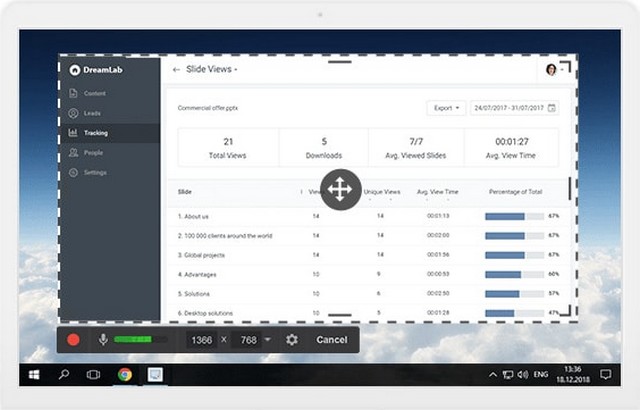This screenshot has height=410, width=640.
Task: Click the microphone volume level bar
Action: click(140, 340)
